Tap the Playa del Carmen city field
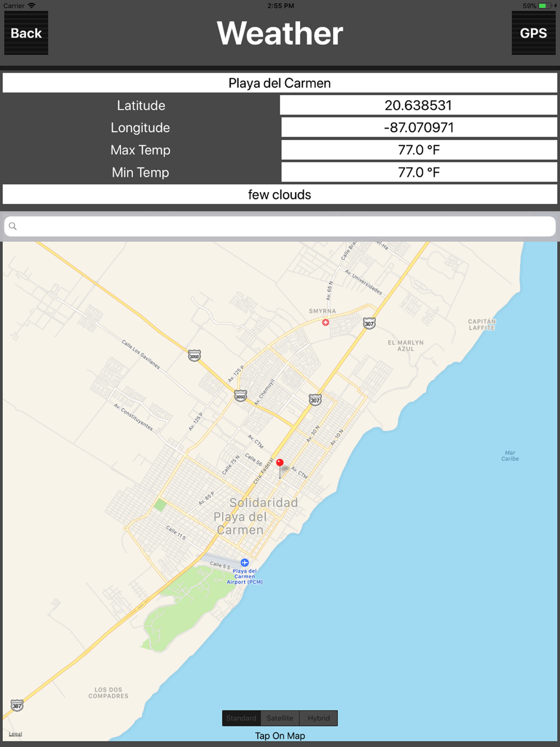The height and width of the screenshot is (747, 560). click(280, 83)
